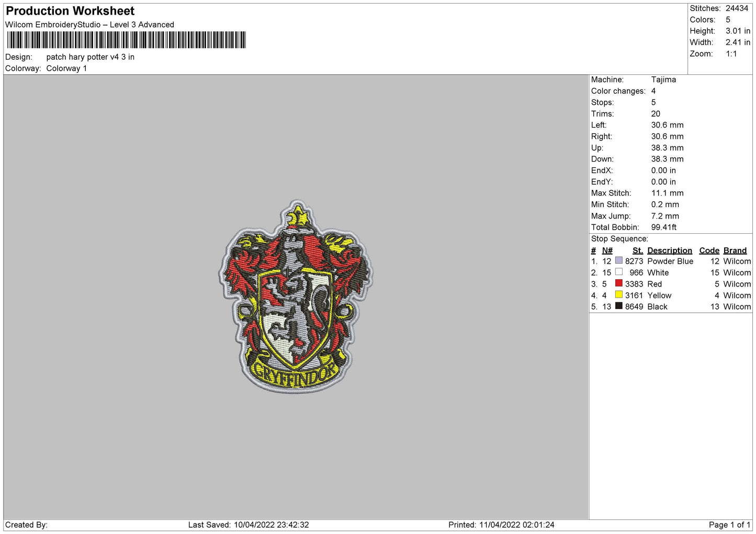Select the Right value "30.6 mm"

click(667, 137)
